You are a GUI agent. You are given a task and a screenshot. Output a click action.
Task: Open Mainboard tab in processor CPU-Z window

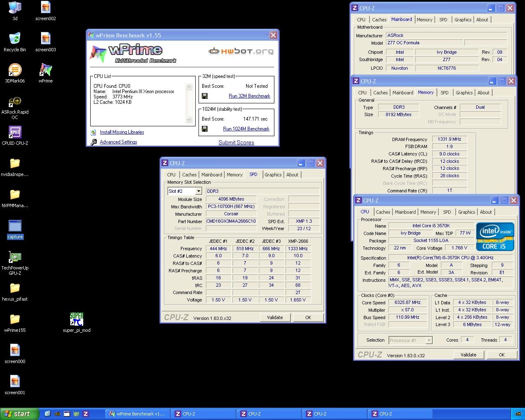click(x=405, y=212)
